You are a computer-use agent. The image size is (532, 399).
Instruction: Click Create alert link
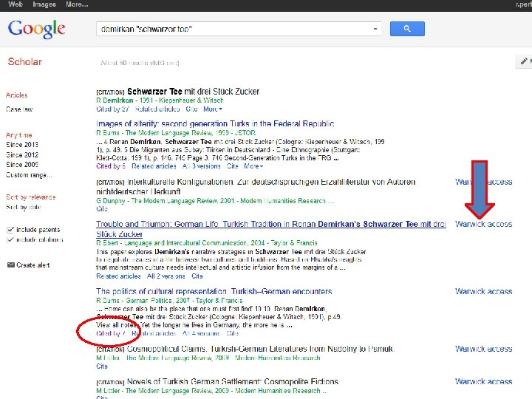pos(33,265)
